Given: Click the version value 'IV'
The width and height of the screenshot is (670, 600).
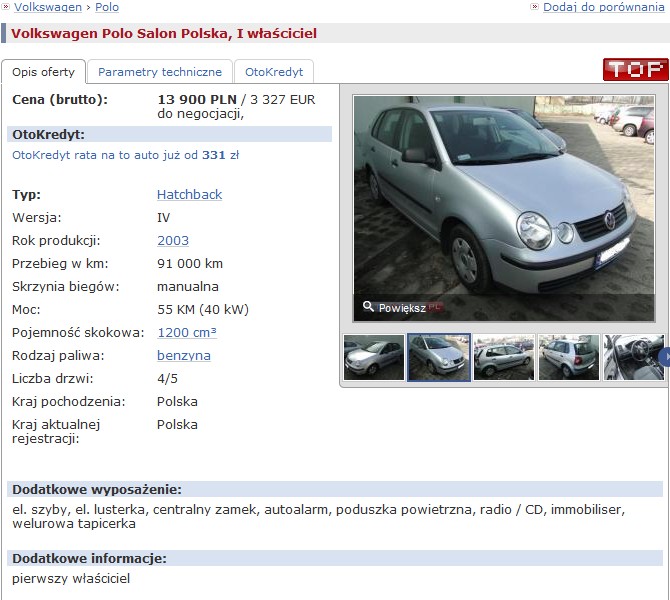Looking at the screenshot, I should pos(163,218).
